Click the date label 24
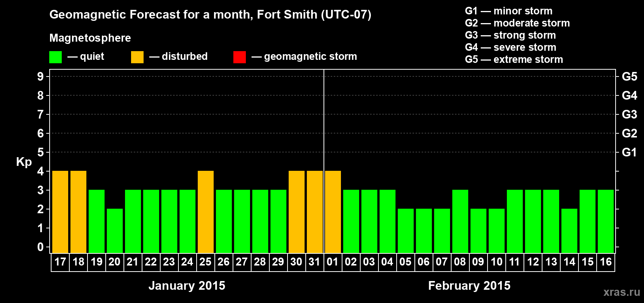The width and height of the screenshot is (644, 303). (x=187, y=262)
